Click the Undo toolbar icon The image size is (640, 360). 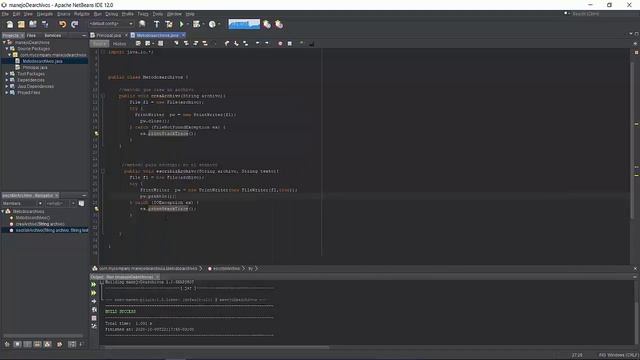[x=62, y=24]
